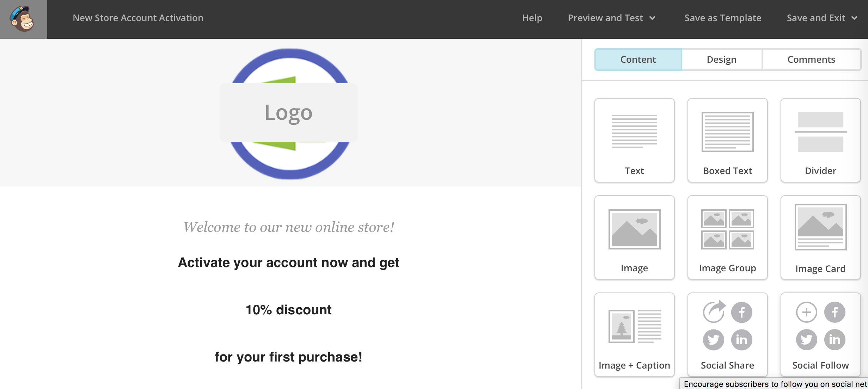Select the Image content block

click(x=634, y=237)
